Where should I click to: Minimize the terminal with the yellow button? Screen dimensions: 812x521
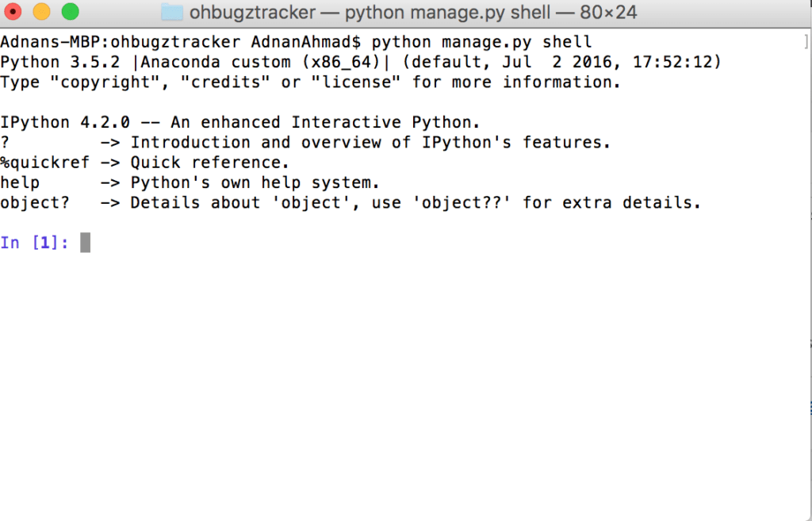[41, 12]
